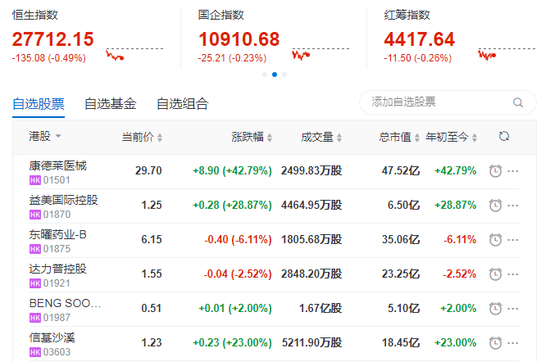
Task: Expand the 港股 market dropdown
Action: coord(45,136)
